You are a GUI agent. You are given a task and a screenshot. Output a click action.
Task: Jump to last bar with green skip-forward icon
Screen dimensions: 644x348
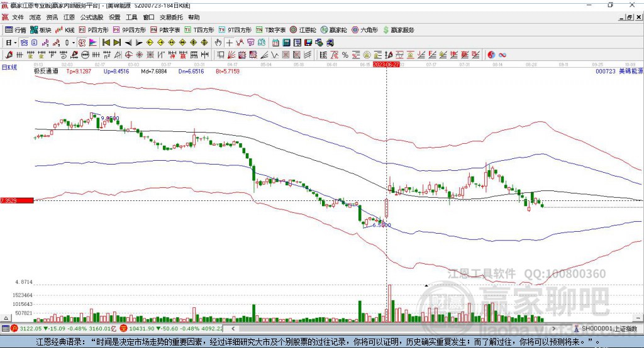click(x=117, y=43)
